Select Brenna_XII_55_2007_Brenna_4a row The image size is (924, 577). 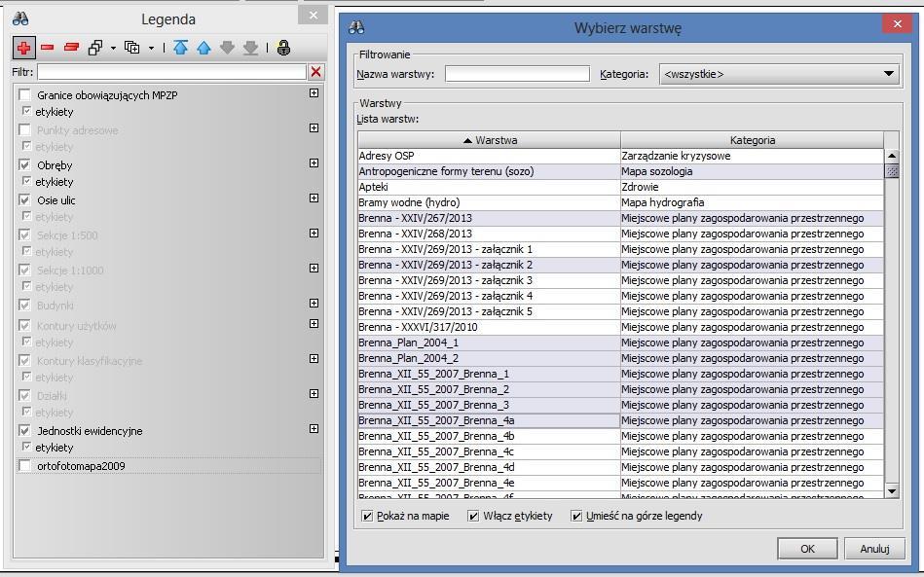(x=620, y=420)
